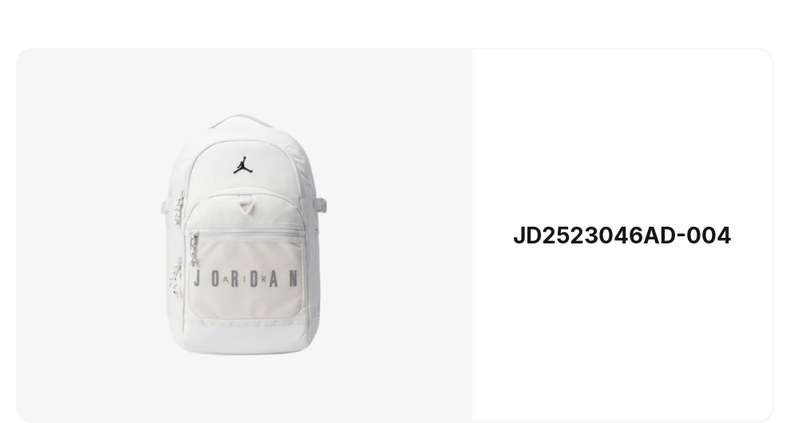The image size is (790, 423).
Task: Click the triangular loop on front pocket
Action: pyautogui.click(x=245, y=206)
